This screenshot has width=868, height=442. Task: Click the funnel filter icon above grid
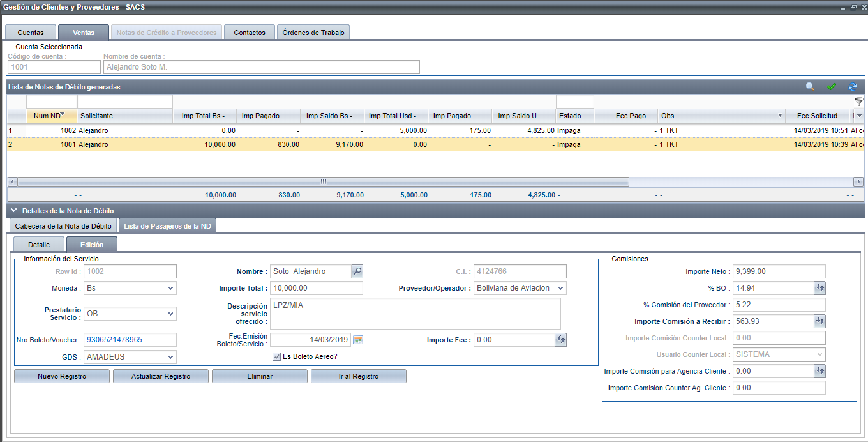tap(858, 102)
